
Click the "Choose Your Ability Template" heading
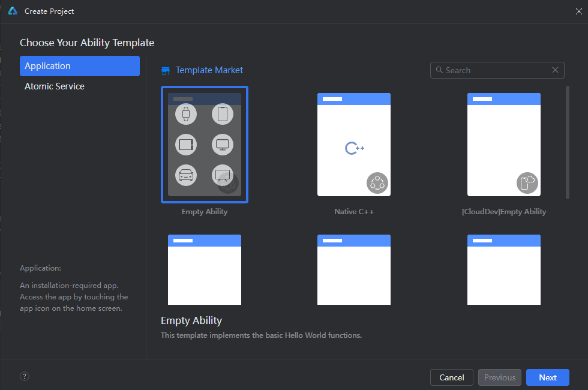pyautogui.click(x=87, y=43)
